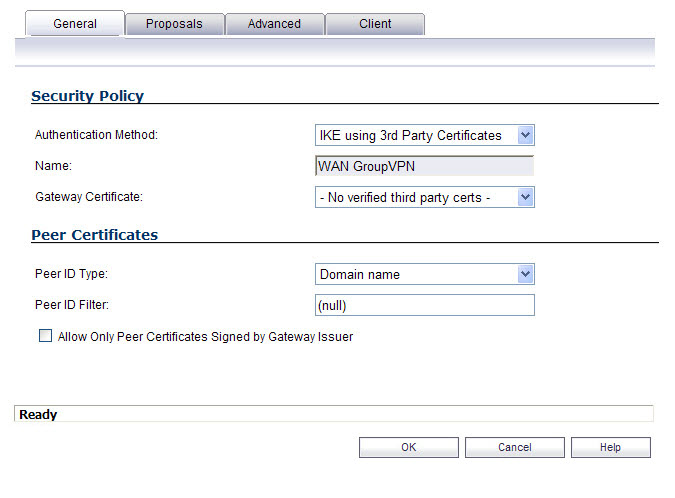Click the Authentication Method dropdown arrow
This screenshot has height=498, width=675.
pyautogui.click(x=525, y=135)
